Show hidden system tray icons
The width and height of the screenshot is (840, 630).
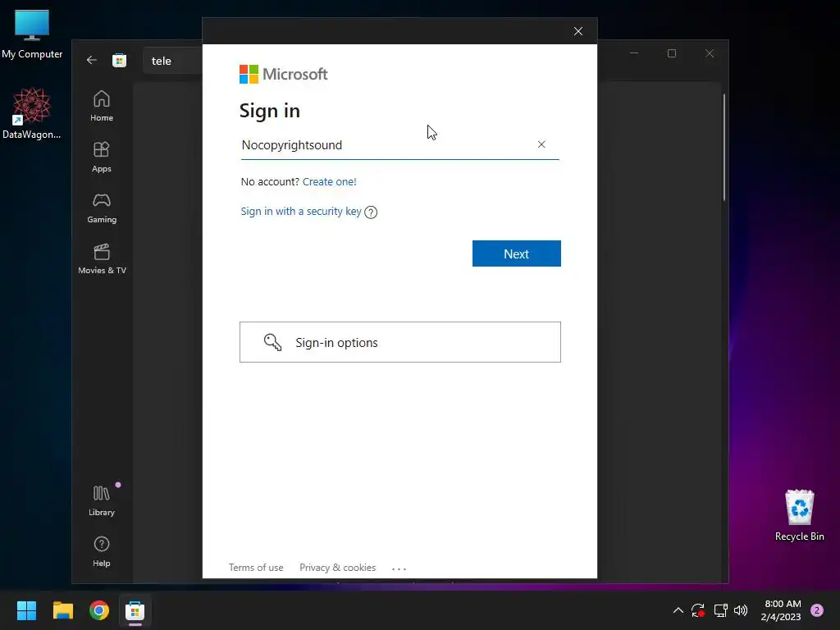pyautogui.click(x=678, y=610)
